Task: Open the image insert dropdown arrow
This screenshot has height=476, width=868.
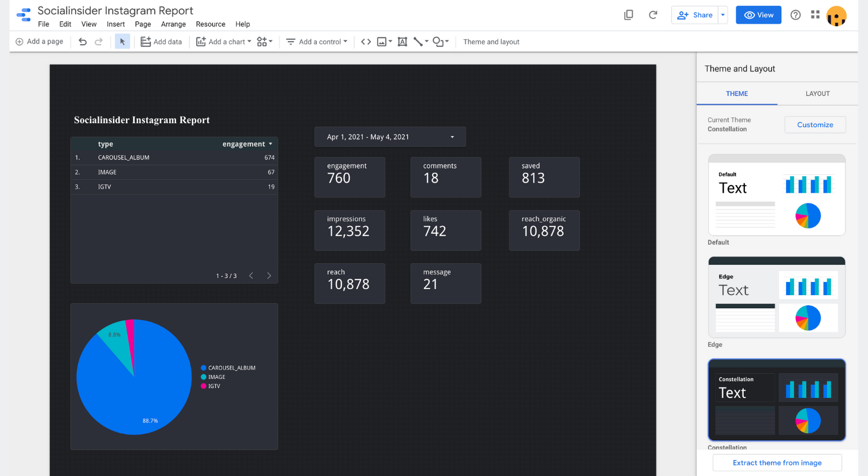Action: (x=390, y=42)
